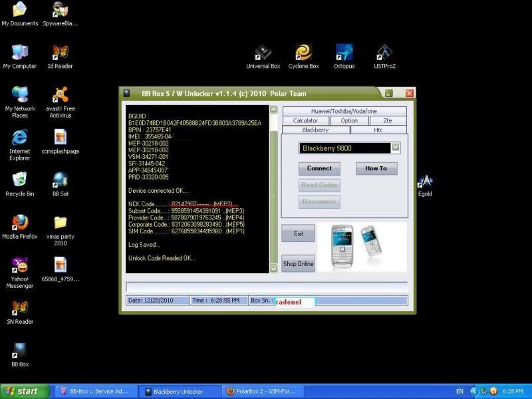Click the Exit button
This screenshot has height=399, width=532.
point(298,233)
